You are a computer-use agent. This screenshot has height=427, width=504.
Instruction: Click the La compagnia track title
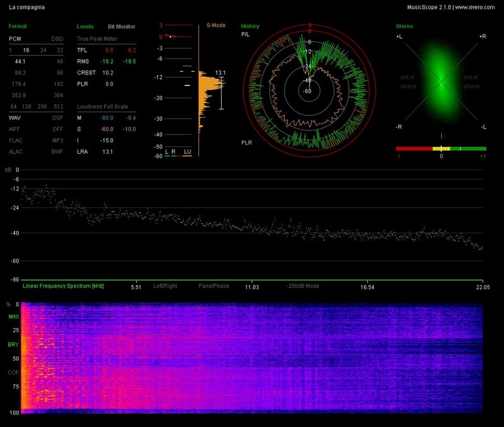point(26,7)
